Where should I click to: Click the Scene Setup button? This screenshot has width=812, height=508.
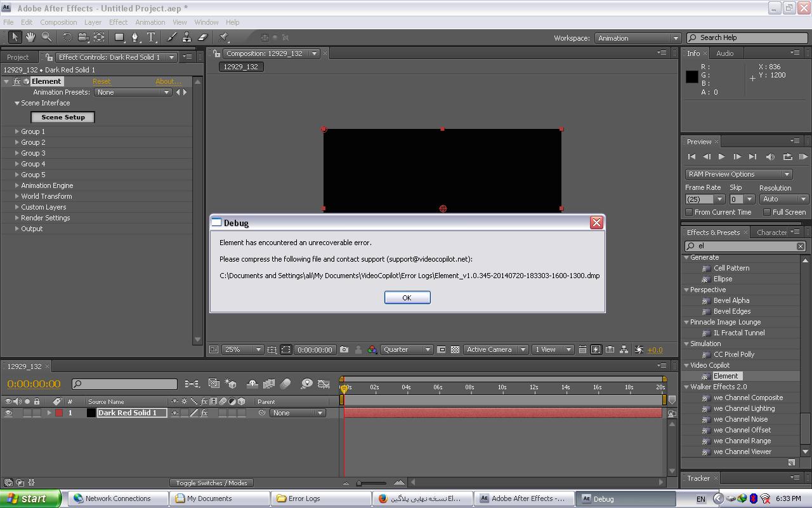tap(63, 117)
